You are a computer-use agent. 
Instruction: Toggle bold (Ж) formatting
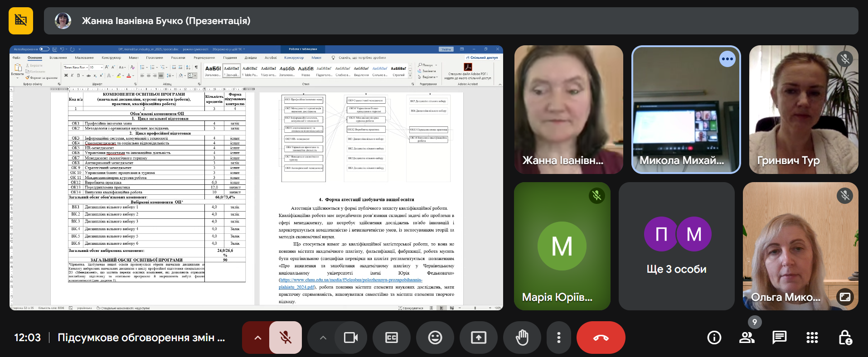[66, 76]
